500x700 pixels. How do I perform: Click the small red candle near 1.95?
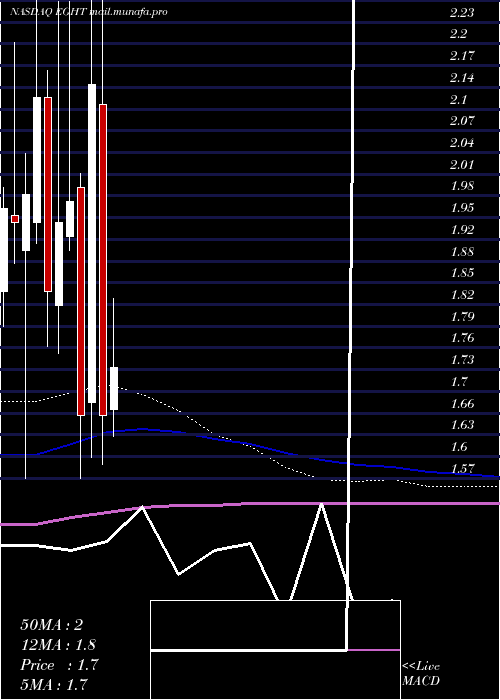tap(15, 219)
